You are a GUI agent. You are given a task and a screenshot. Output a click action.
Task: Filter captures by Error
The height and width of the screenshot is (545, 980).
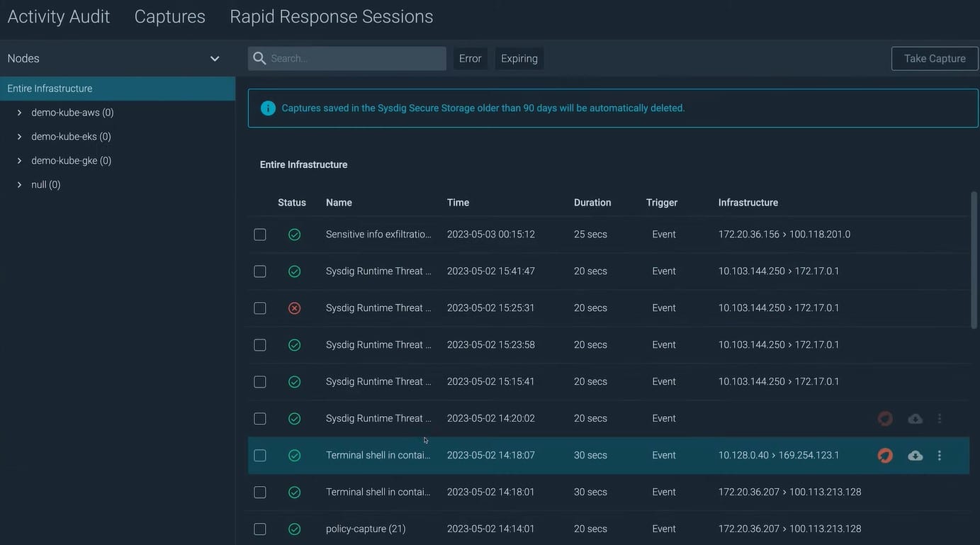point(470,58)
